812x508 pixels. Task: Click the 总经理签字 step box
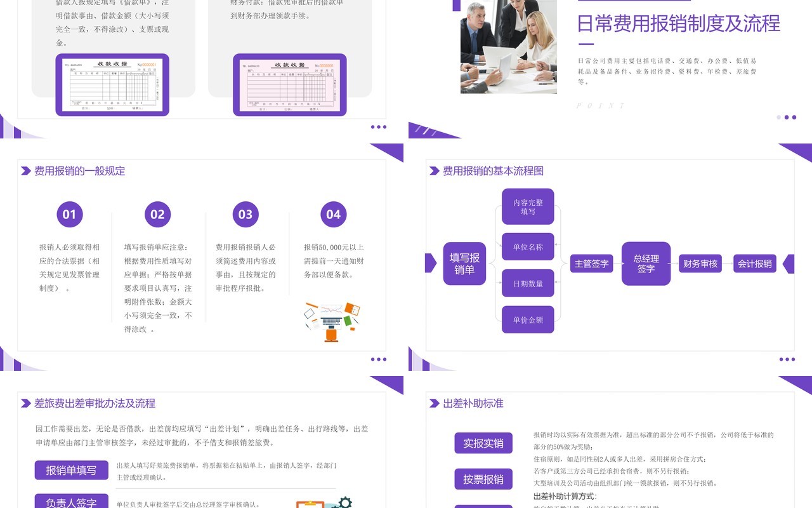646,264
